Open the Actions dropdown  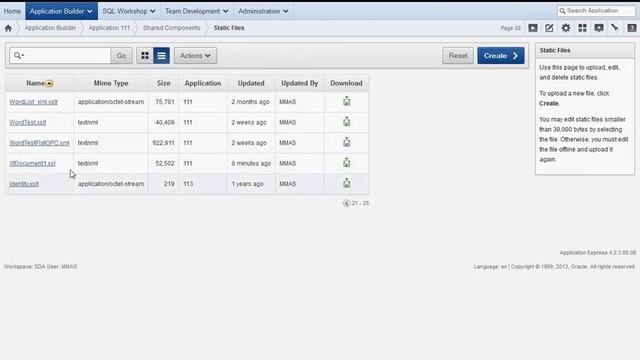[x=196, y=56]
